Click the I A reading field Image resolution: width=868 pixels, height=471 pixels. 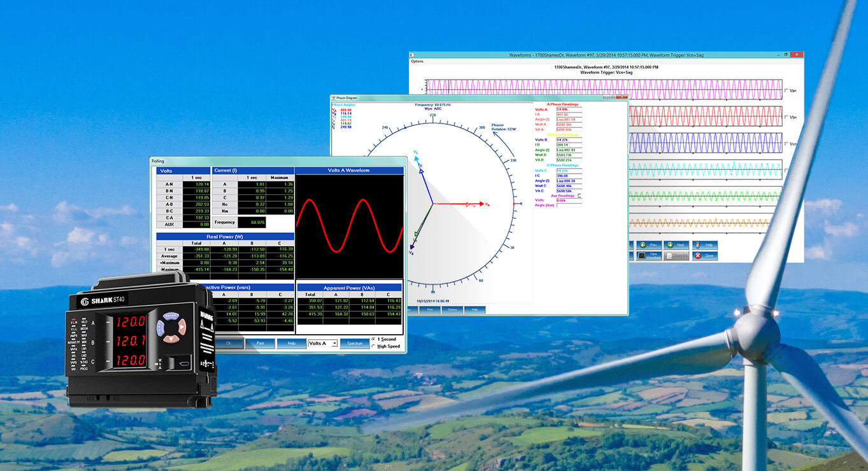[569, 115]
